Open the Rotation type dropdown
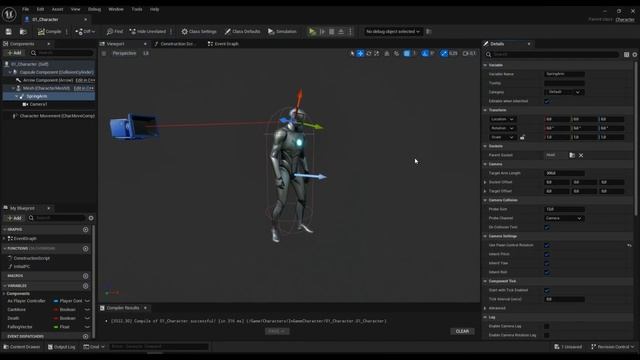Screen dimensions: 640x360 point(502,128)
